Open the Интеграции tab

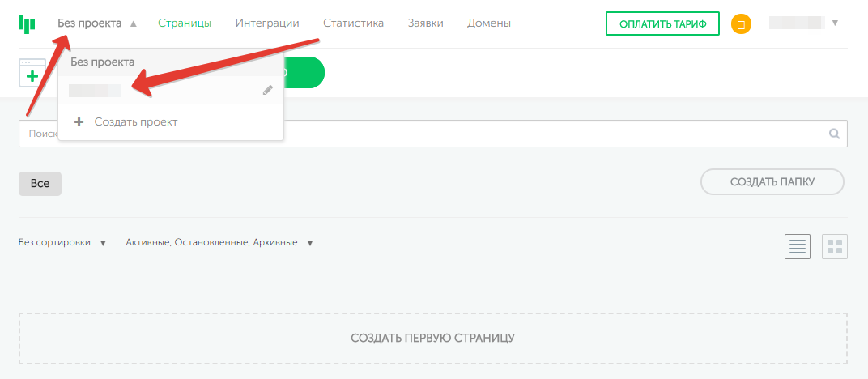pos(266,23)
